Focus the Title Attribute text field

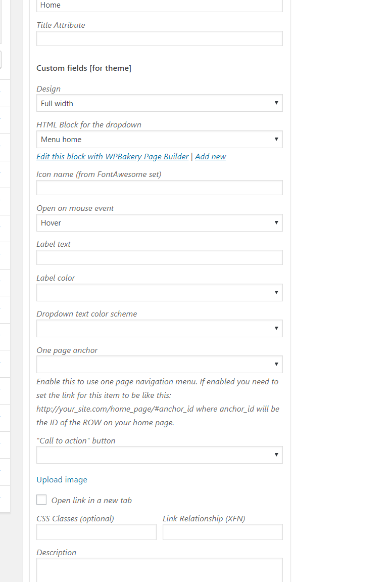coord(159,38)
